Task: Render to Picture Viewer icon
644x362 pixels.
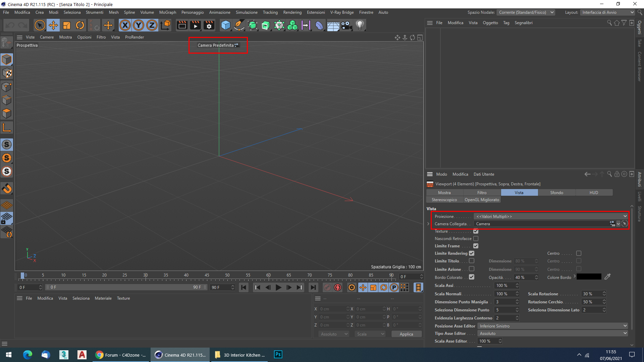Action: pyautogui.click(x=195, y=25)
